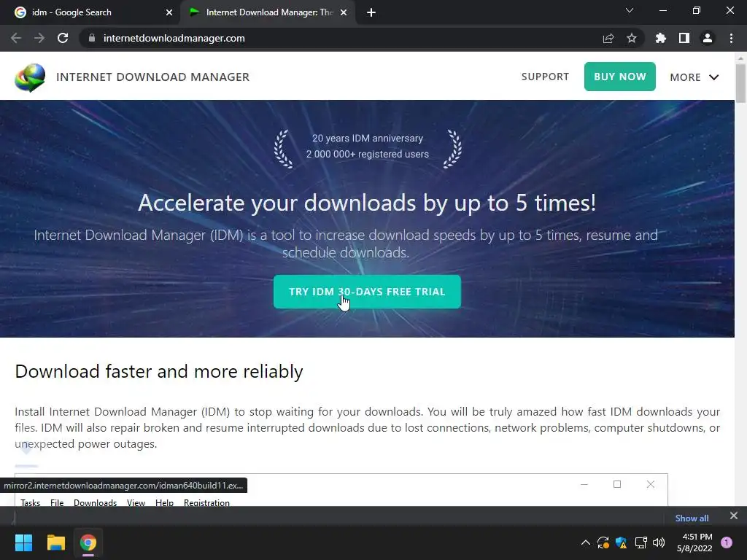Open notification center badge icon
The image size is (747, 560).
tap(727, 542)
